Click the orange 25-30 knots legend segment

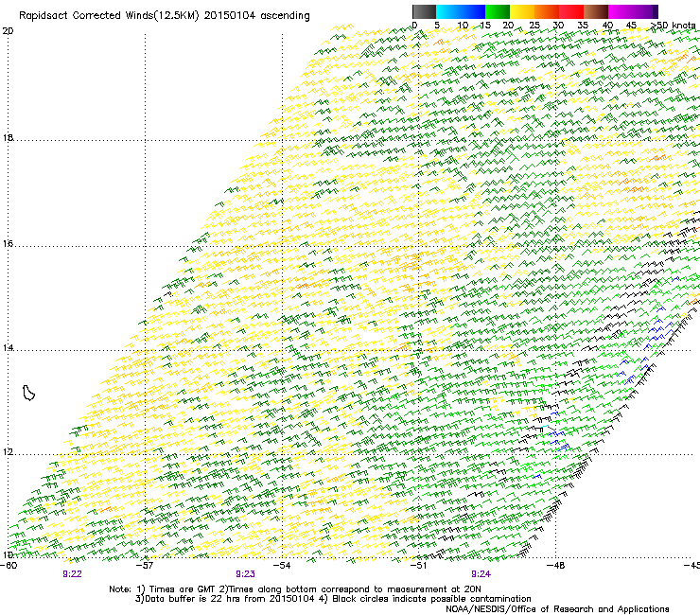[547, 11]
